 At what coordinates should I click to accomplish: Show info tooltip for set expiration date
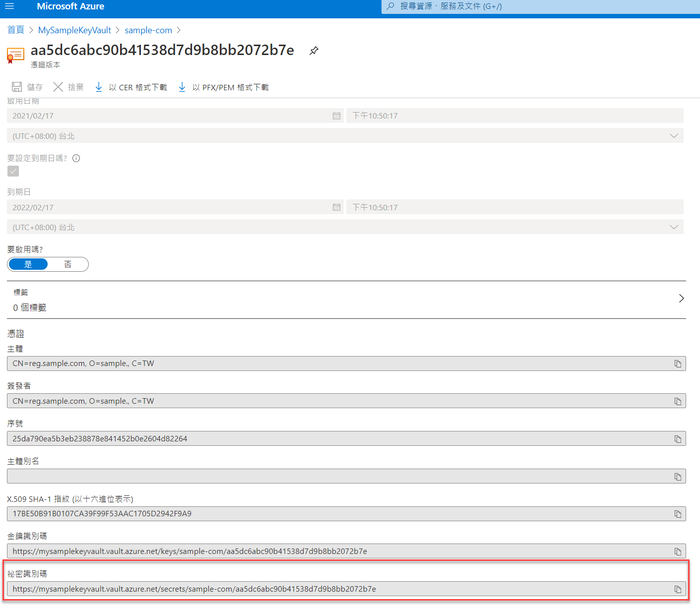[76, 159]
